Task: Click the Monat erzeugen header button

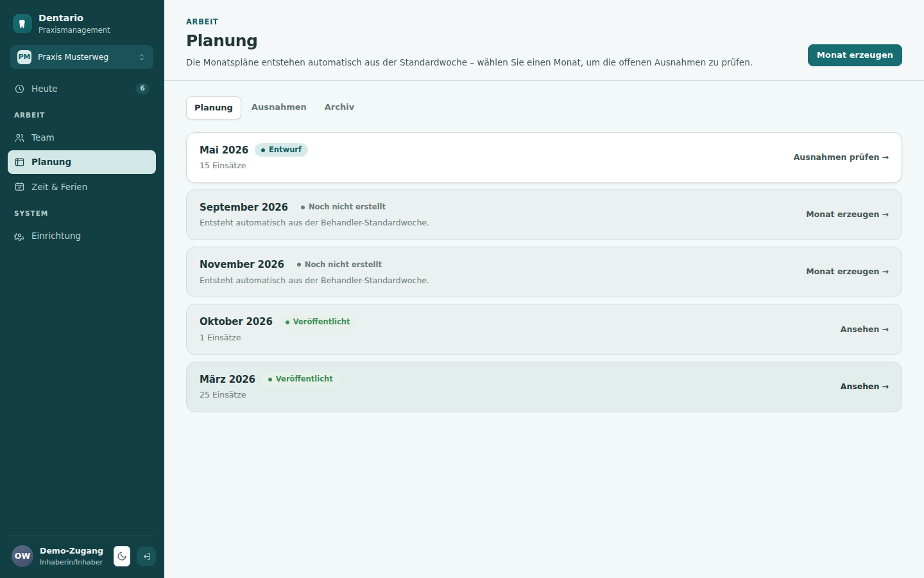Action: 855,55
